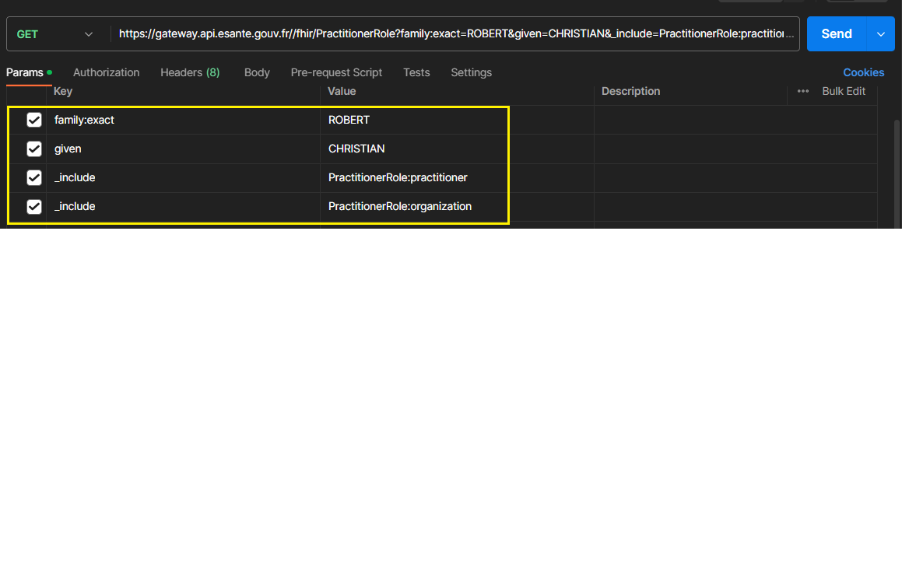Click the request URL field
Screen dimensions: 902x588
point(456,34)
